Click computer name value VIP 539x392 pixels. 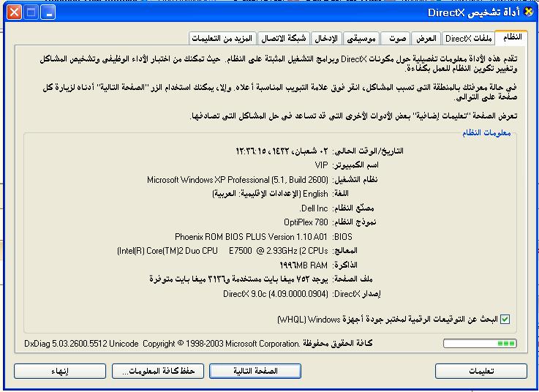click(x=321, y=165)
